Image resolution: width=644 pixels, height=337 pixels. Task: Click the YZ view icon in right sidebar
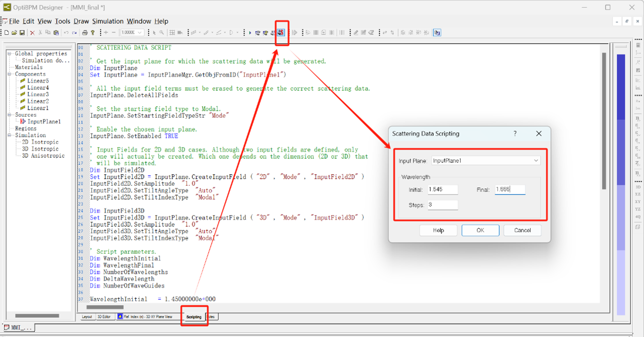coord(638,209)
